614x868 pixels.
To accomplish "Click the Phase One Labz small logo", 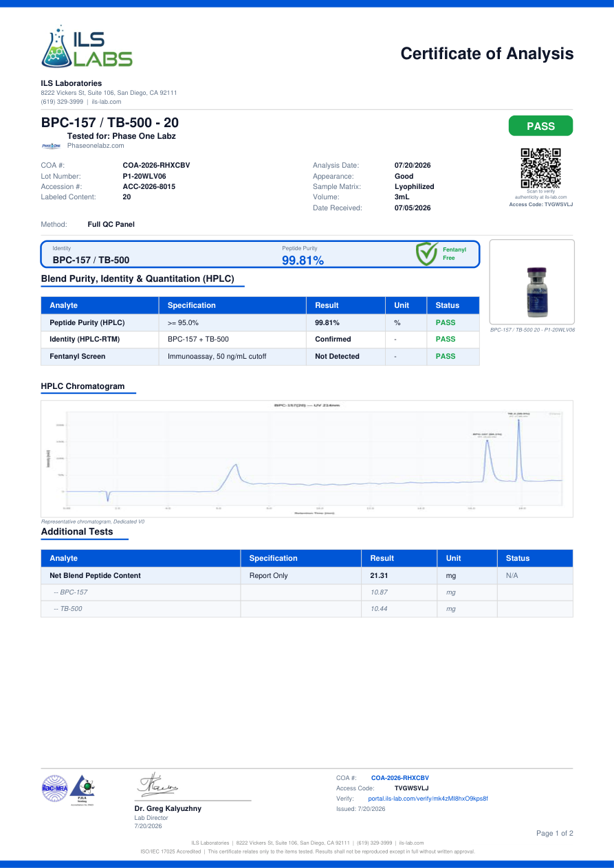I will pyautogui.click(x=52, y=146).
